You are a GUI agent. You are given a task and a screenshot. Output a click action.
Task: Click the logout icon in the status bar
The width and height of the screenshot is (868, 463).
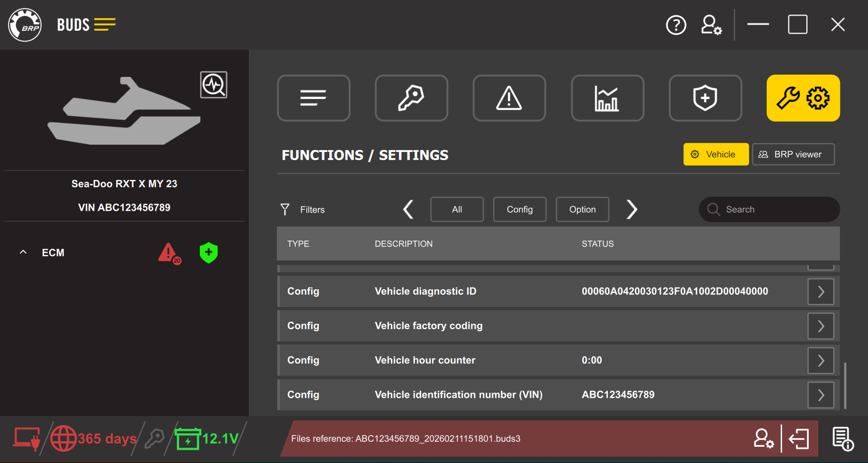click(x=799, y=439)
